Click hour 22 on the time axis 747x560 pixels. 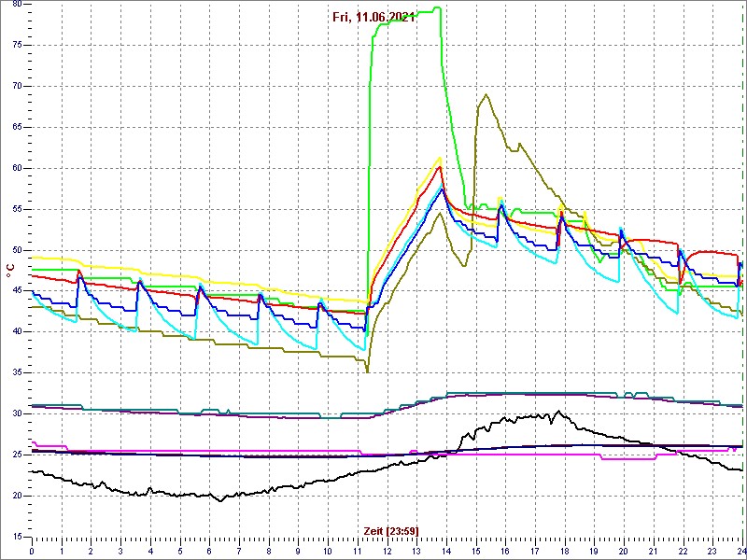(683, 551)
